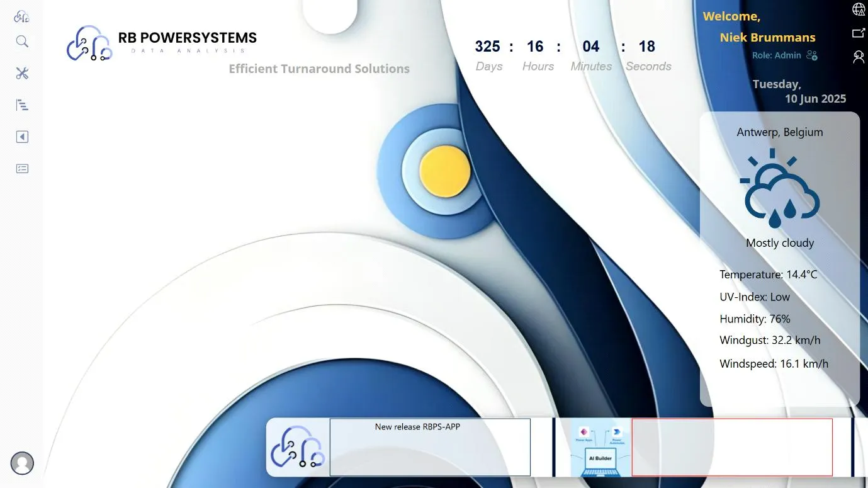Click the open-in-new-window icon
868x488 pixels.
pyautogui.click(x=859, y=33)
